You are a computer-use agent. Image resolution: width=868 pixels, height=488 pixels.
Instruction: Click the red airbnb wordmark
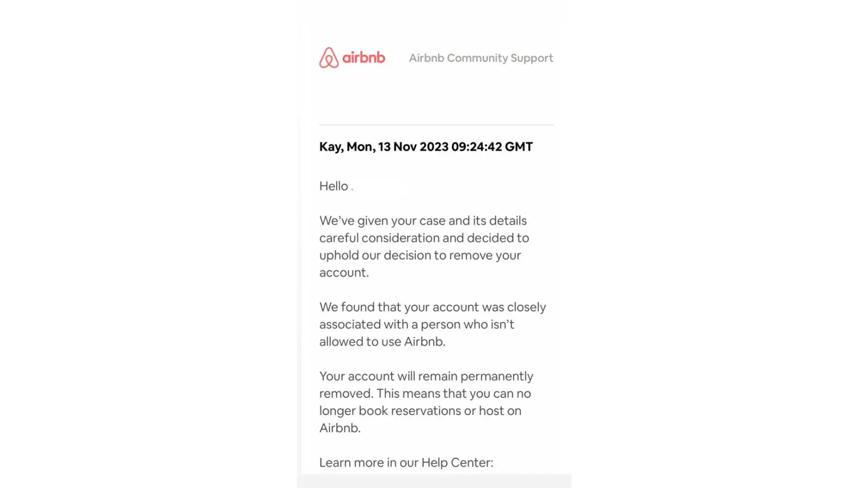tap(364, 58)
